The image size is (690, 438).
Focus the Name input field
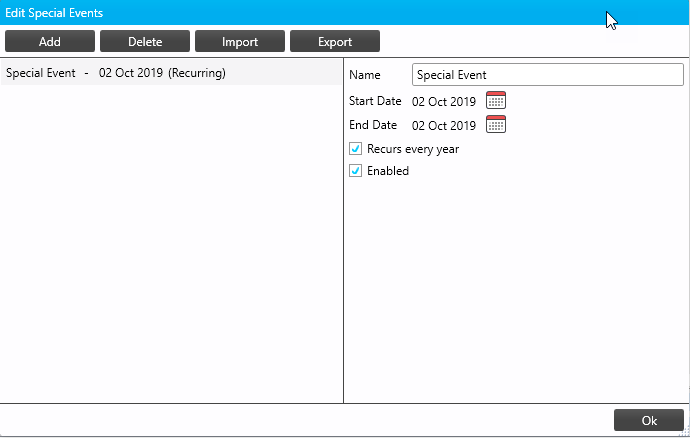coord(548,75)
